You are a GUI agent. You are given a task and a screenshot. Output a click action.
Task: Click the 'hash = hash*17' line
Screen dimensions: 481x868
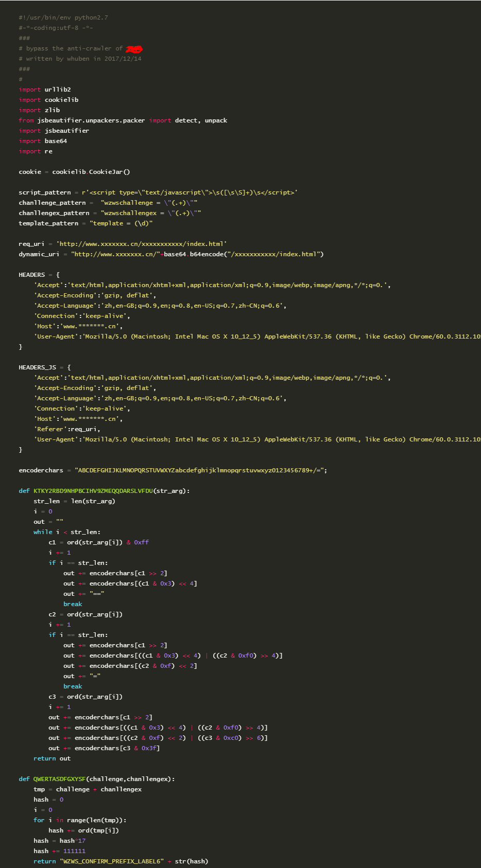(x=60, y=841)
